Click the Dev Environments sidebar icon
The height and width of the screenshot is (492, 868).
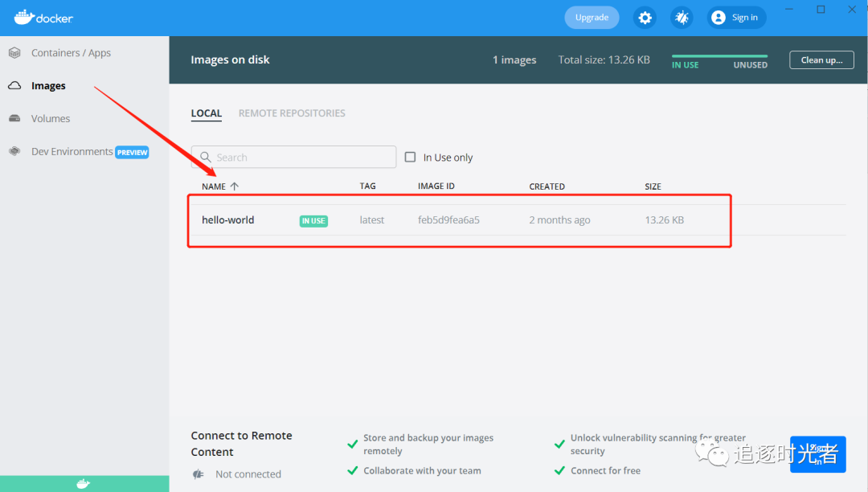(x=14, y=151)
